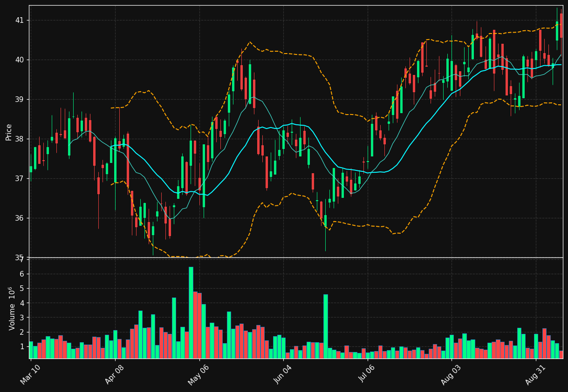Click the Apr 08 date label
The width and height of the screenshot is (568, 392).
[115, 374]
